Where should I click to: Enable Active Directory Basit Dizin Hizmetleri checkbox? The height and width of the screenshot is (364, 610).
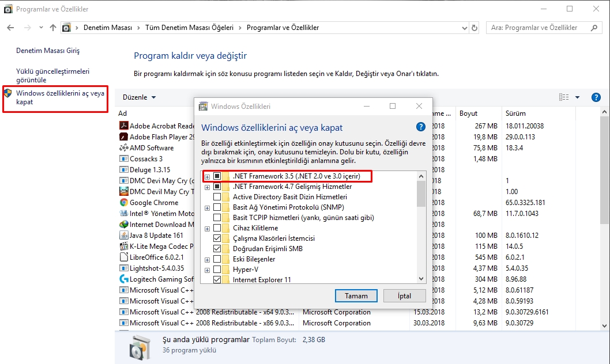(x=217, y=197)
